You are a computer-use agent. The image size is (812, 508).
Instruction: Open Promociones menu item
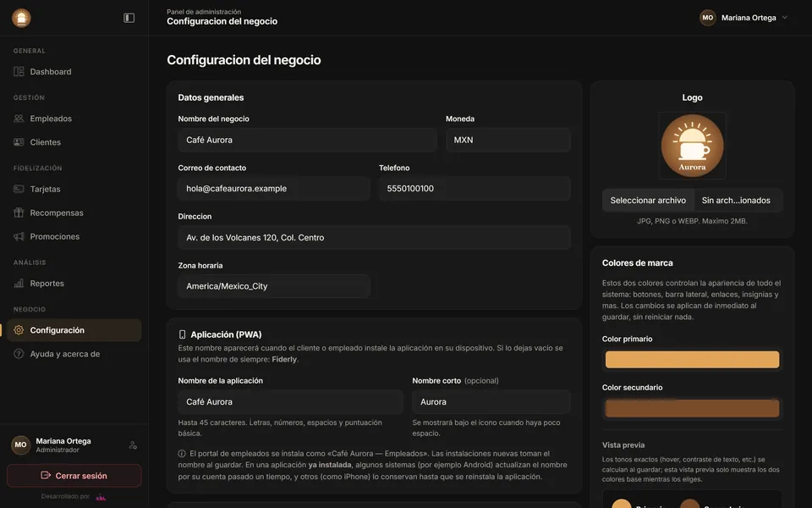click(x=74, y=236)
